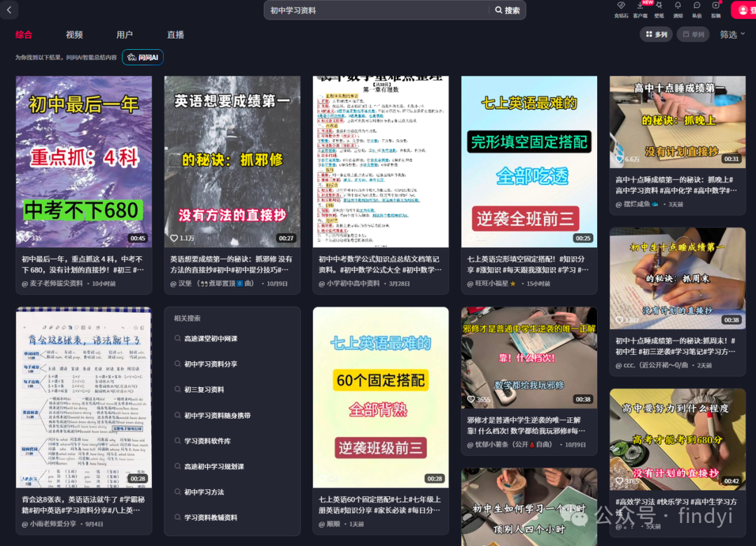
Task: Click the search box containing 初中学习资料
Action: pos(376,10)
